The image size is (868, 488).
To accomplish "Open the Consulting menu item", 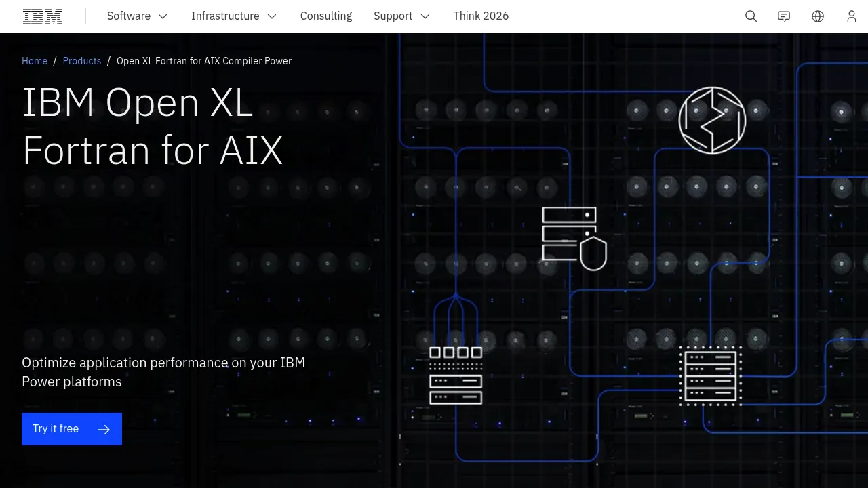I will (x=326, y=16).
